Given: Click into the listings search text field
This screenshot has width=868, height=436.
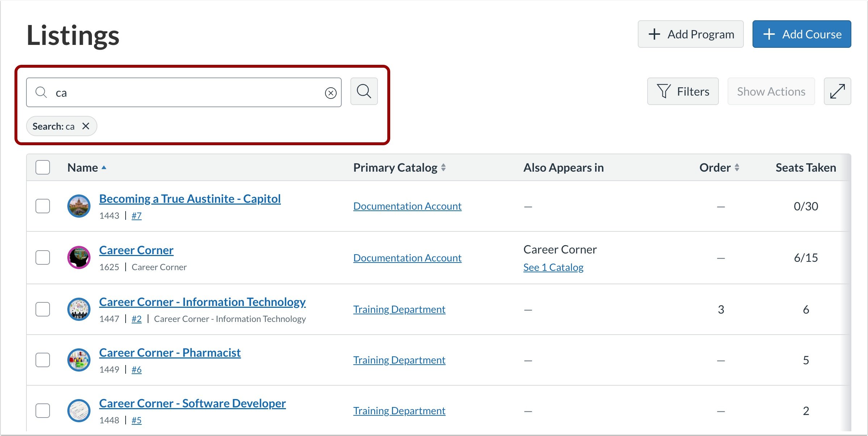Looking at the screenshot, I should pyautogui.click(x=185, y=93).
